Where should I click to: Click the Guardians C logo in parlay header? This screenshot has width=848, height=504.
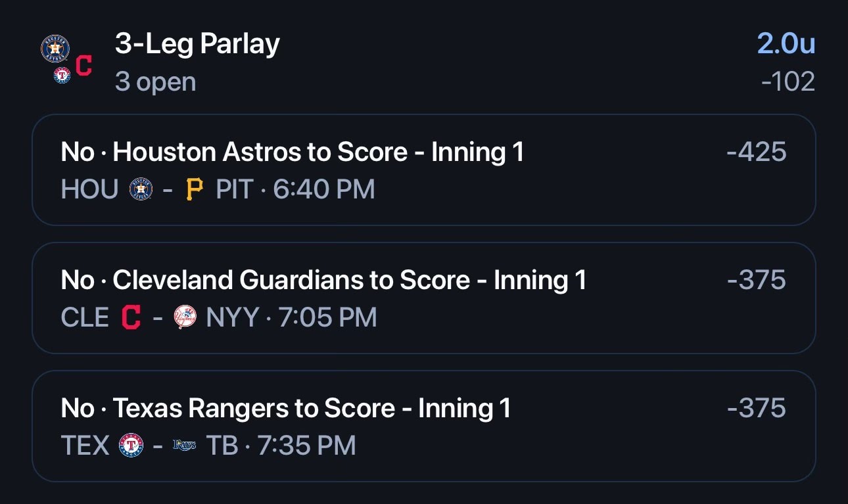pyautogui.click(x=83, y=66)
